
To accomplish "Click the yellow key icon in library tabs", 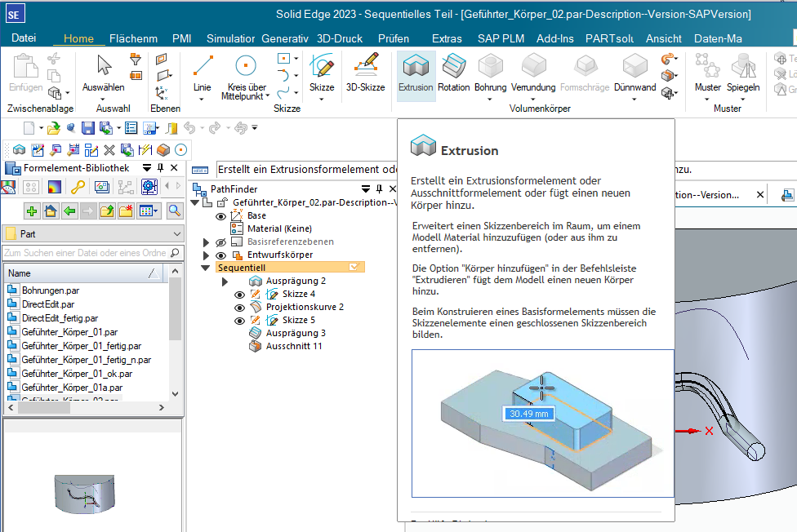I will 78,187.
